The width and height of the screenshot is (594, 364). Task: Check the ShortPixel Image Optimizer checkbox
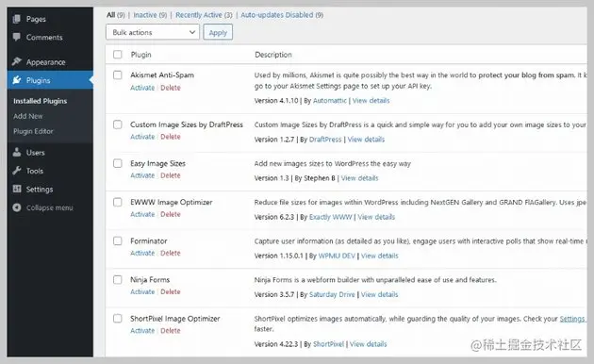[118, 318]
